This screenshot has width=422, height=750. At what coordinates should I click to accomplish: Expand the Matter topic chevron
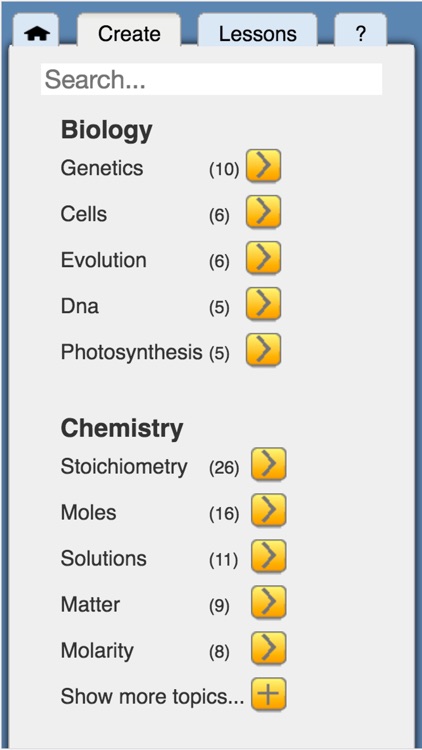point(269,603)
